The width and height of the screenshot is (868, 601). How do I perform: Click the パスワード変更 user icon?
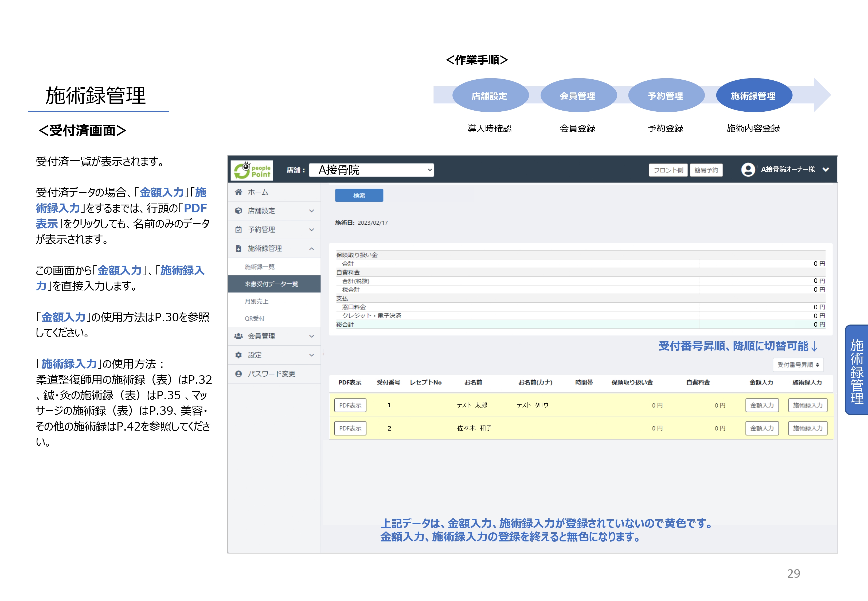point(238,373)
